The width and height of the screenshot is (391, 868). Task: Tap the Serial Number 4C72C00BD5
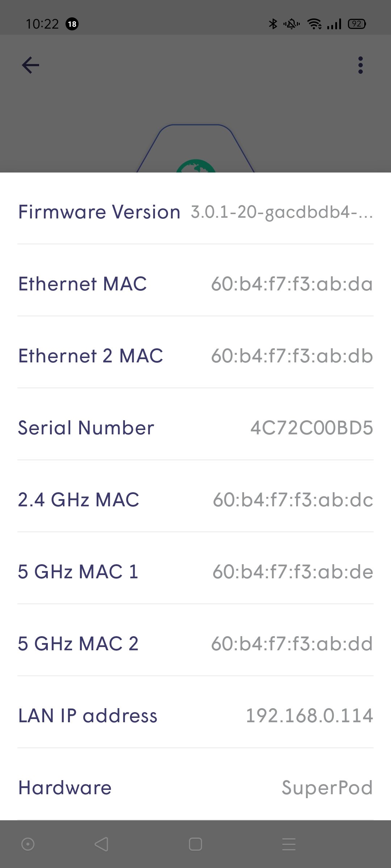click(x=312, y=428)
